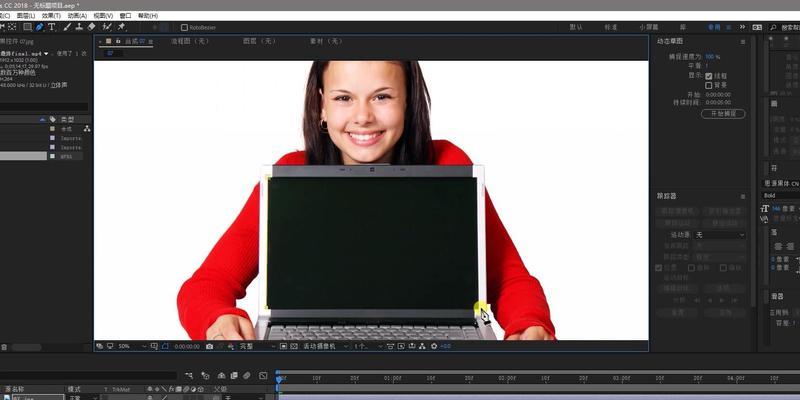Toggle the 位置 position checkbox in tracker panel
The width and height of the screenshot is (800, 400).
pos(659,268)
